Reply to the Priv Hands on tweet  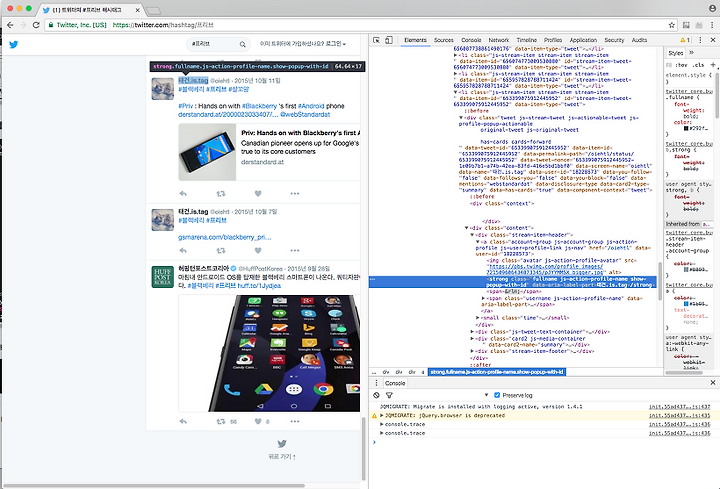point(183,193)
